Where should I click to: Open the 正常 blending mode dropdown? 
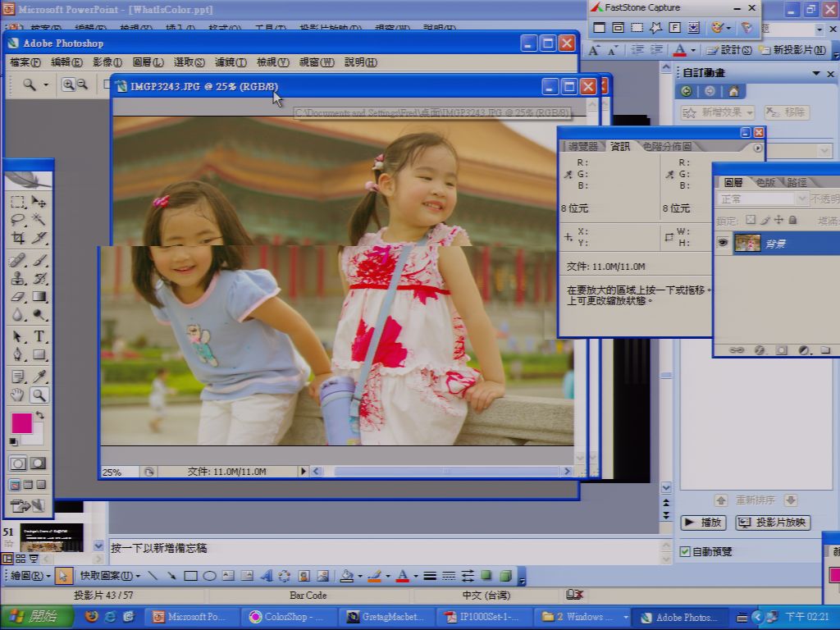(761, 199)
